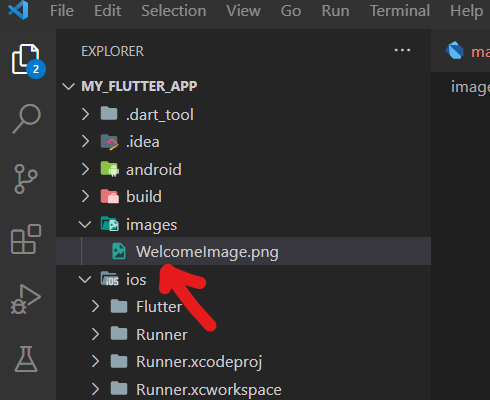Open the Selection menu

pyautogui.click(x=174, y=11)
